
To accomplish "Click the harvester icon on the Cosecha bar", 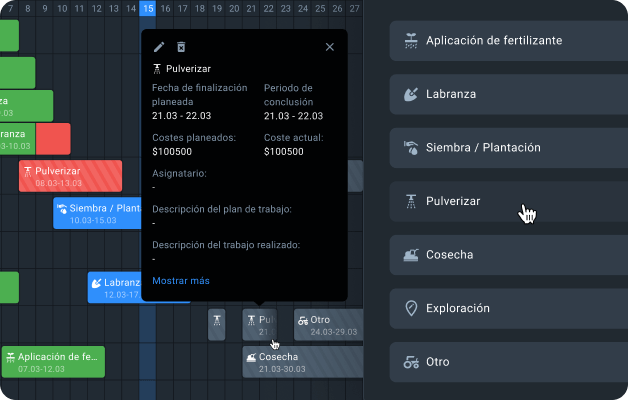I will 251,357.
